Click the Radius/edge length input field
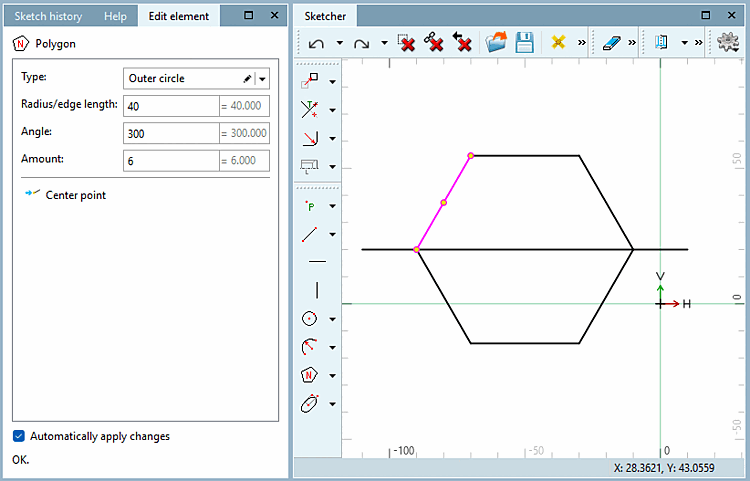Viewport: 750px width, 481px height. click(x=171, y=106)
